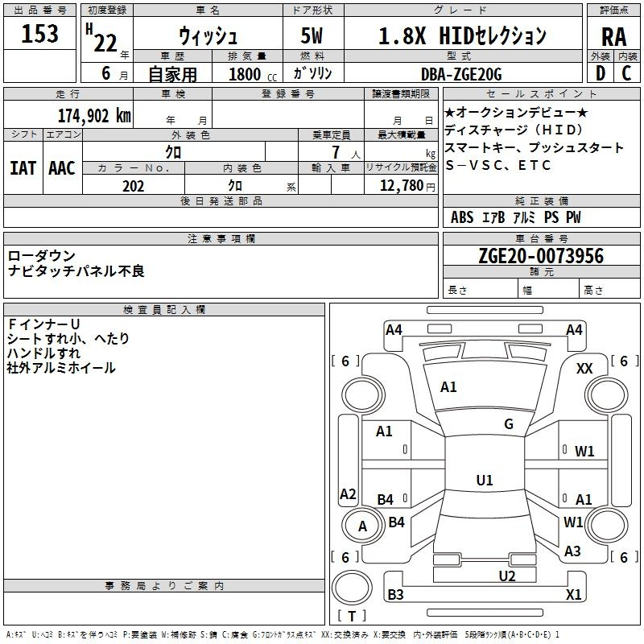This screenshot has width=644, height=644.
Task: Click the wheel circle marked A
Action: 362,526
